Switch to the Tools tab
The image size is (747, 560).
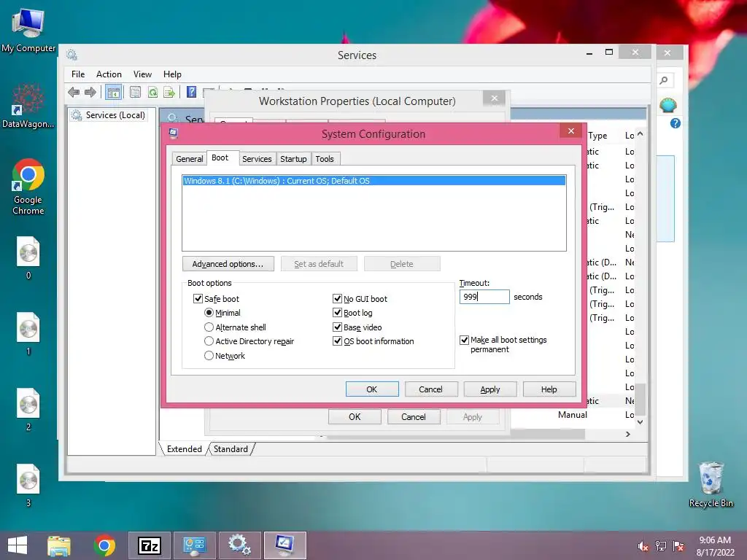pyautogui.click(x=325, y=159)
